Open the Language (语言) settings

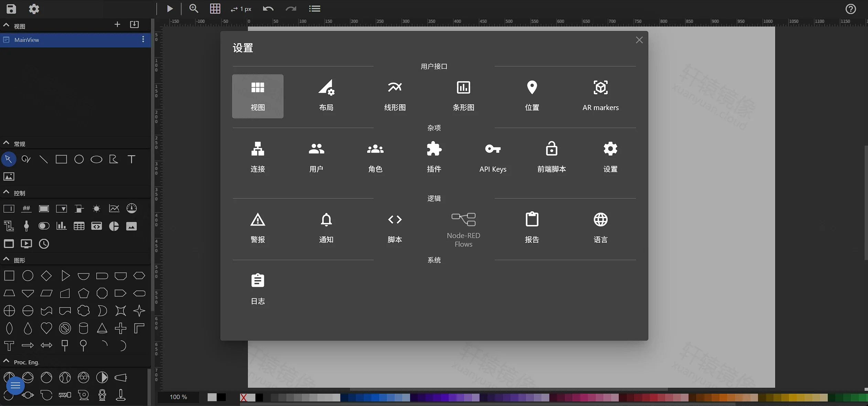pos(601,228)
